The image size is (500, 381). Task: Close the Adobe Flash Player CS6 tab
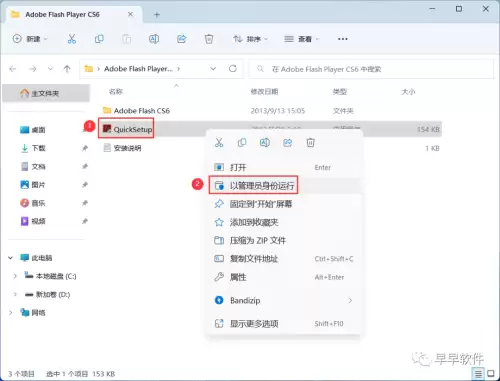click(x=131, y=14)
